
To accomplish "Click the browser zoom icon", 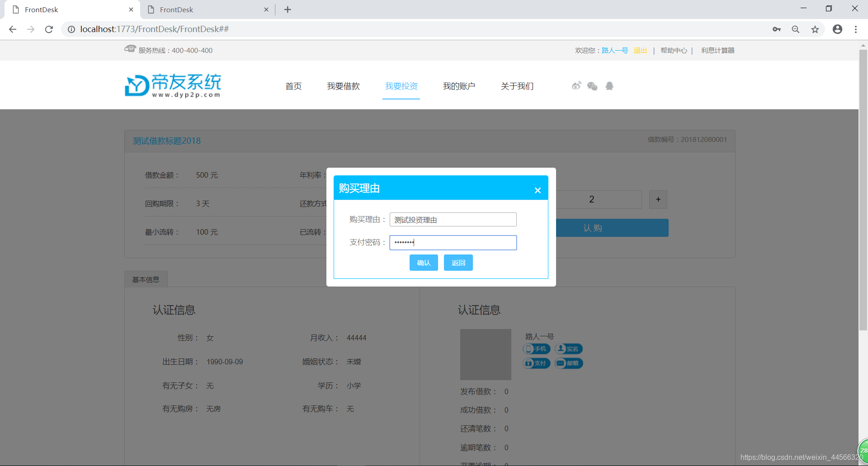I will [x=796, y=29].
